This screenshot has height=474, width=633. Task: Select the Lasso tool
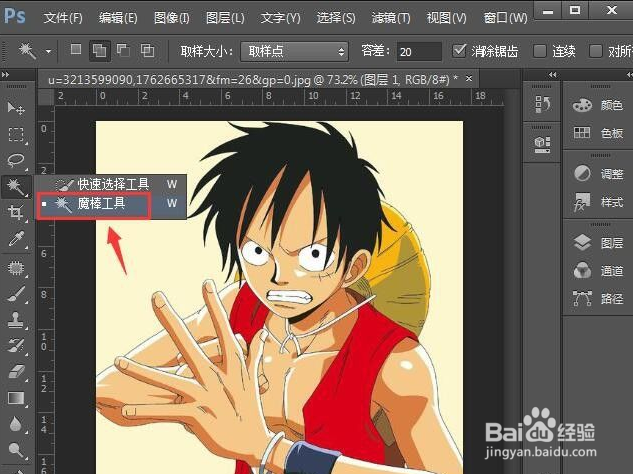point(16,160)
